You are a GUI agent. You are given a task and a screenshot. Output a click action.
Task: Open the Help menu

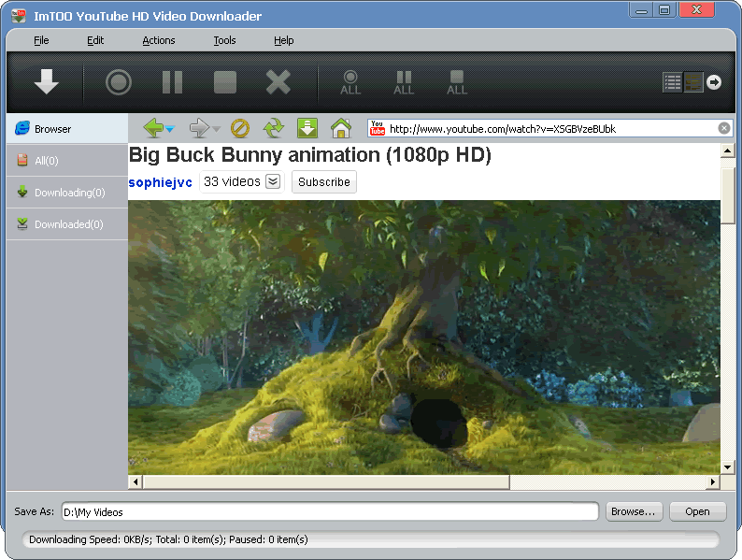pyautogui.click(x=283, y=40)
